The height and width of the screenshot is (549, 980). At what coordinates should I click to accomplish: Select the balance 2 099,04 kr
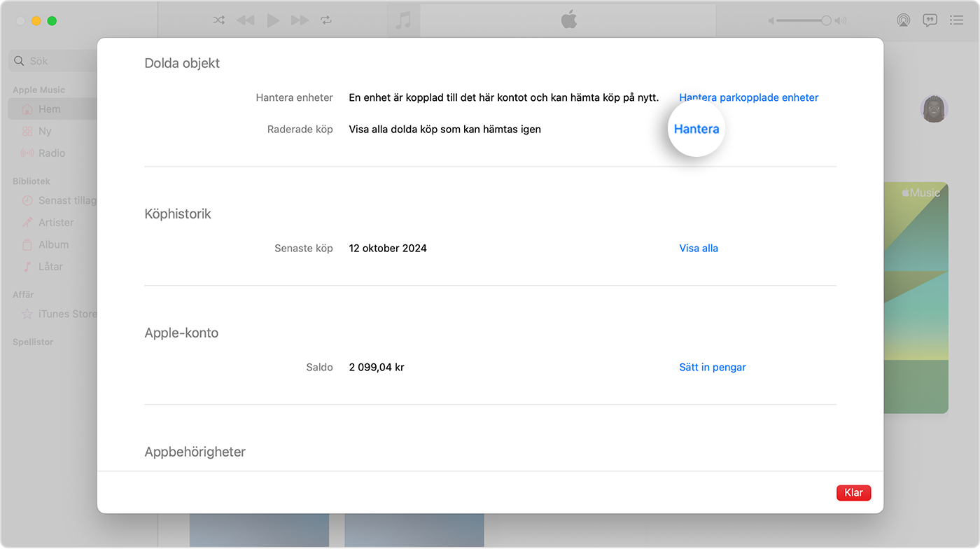[377, 367]
